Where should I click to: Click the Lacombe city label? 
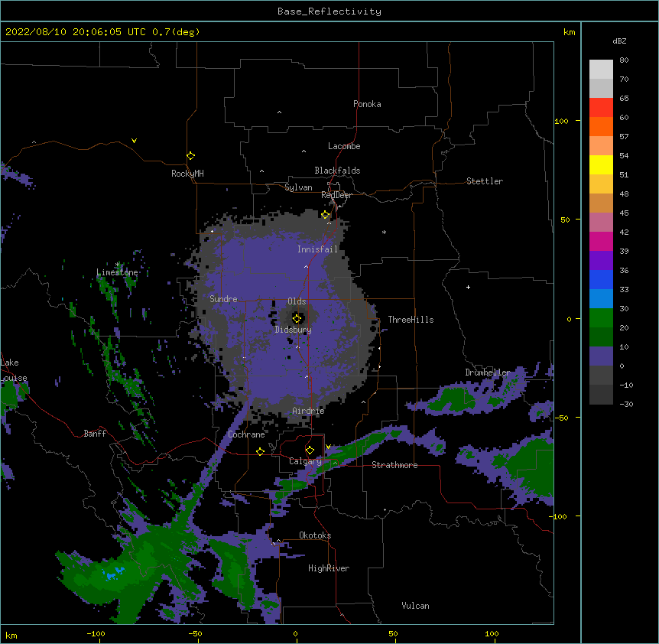coord(344,146)
